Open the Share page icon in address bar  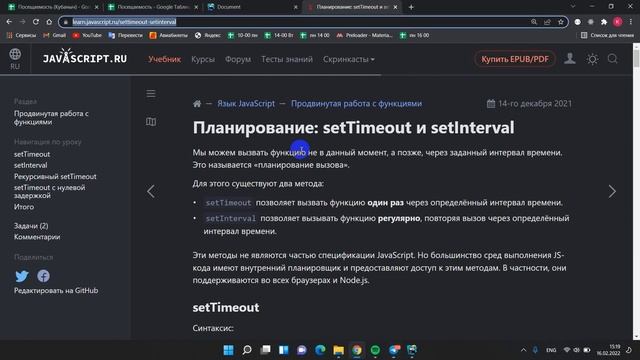pos(547,22)
